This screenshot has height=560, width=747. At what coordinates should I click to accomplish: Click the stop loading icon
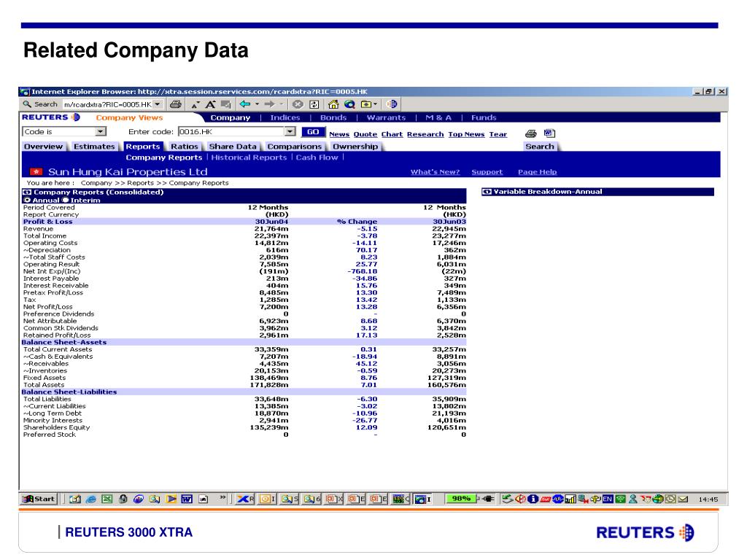(298, 104)
